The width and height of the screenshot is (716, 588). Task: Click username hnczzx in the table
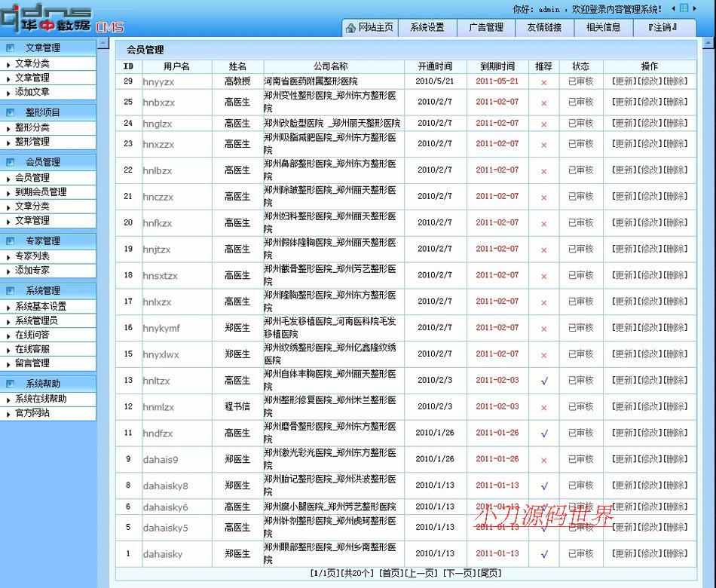[x=158, y=197]
